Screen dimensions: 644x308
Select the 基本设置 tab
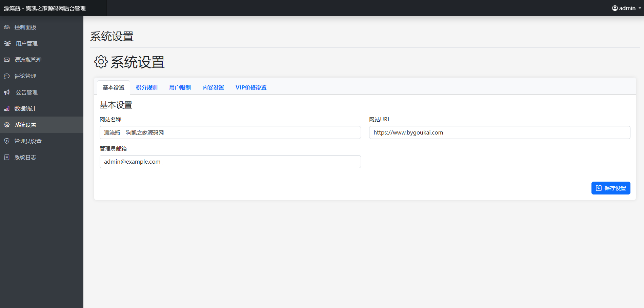pyautogui.click(x=114, y=87)
